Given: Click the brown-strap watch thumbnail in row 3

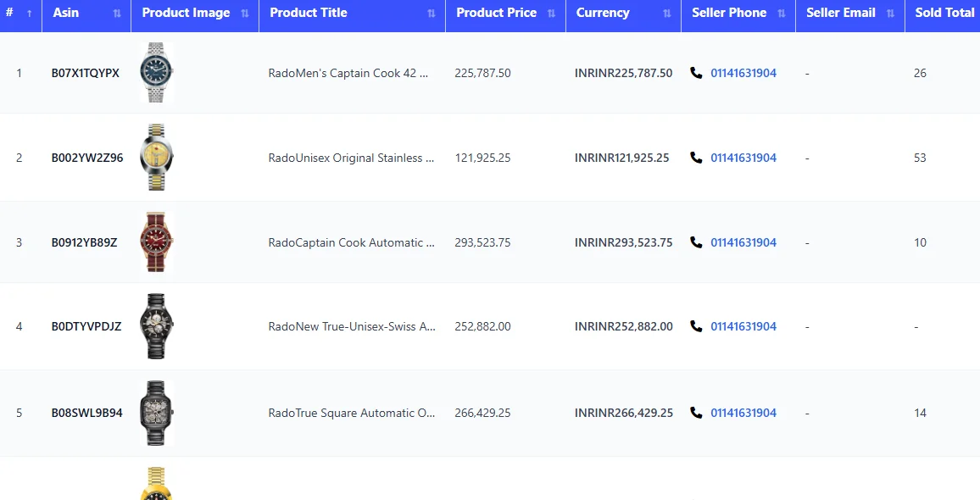Looking at the screenshot, I should click(156, 242).
